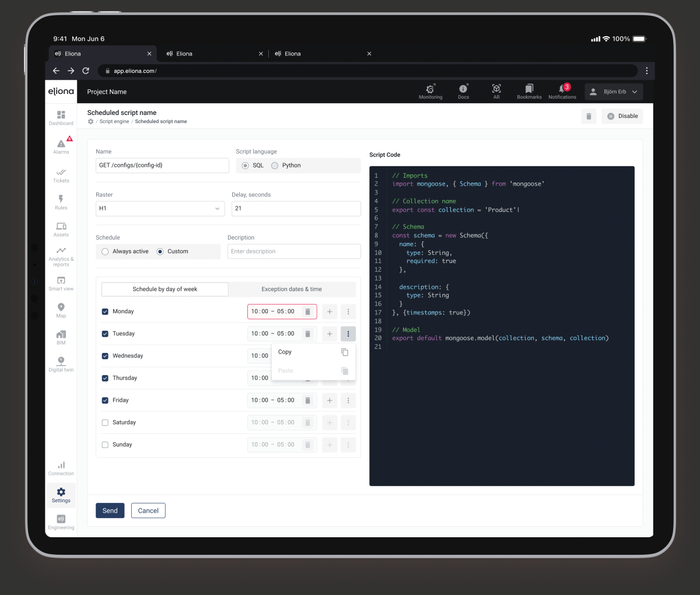Go to Alarms in the sidebar
The width and height of the screenshot is (700, 595).
tap(61, 146)
